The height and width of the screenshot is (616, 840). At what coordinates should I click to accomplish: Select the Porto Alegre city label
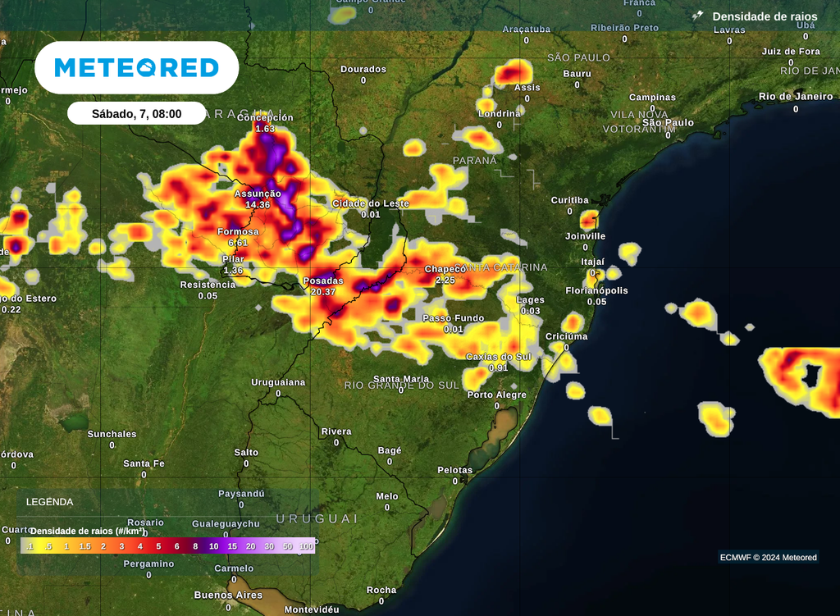pos(496,395)
